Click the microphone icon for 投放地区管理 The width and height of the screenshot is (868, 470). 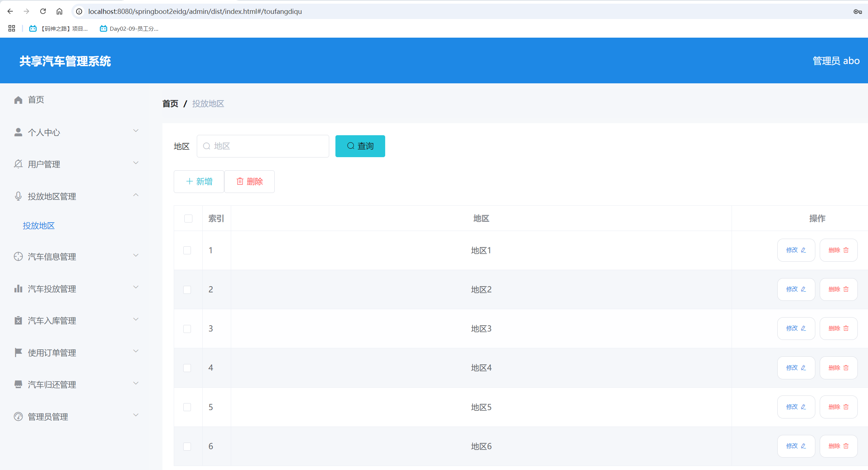tap(18, 196)
